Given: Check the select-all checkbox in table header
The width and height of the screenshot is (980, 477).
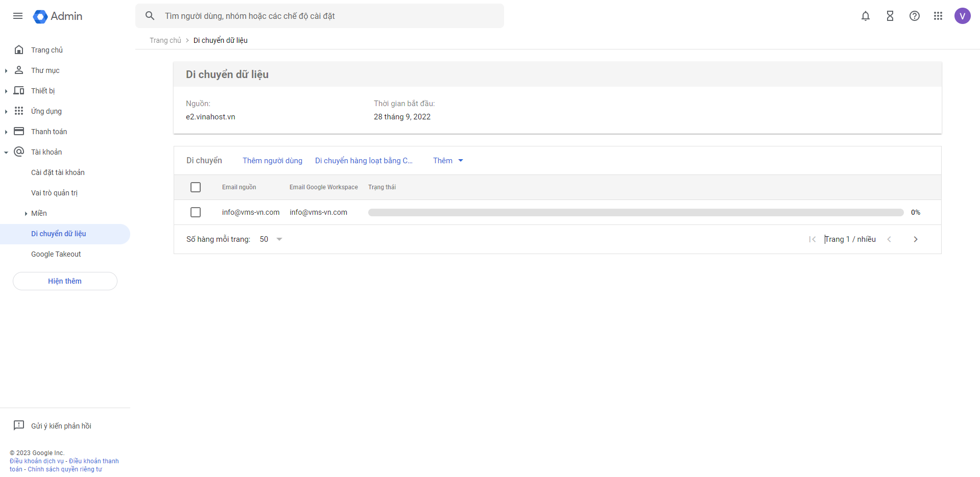Looking at the screenshot, I should [x=196, y=187].
